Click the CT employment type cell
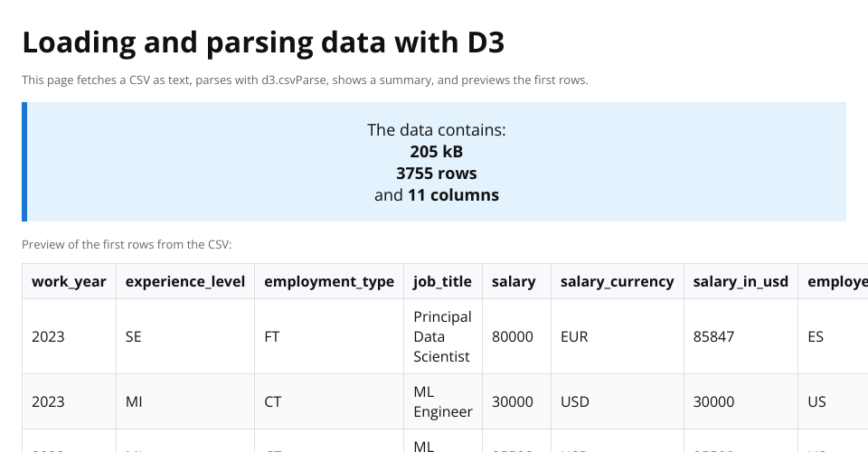Image resolution: width=868 pixels, height=452 pixels. [273, 401]
